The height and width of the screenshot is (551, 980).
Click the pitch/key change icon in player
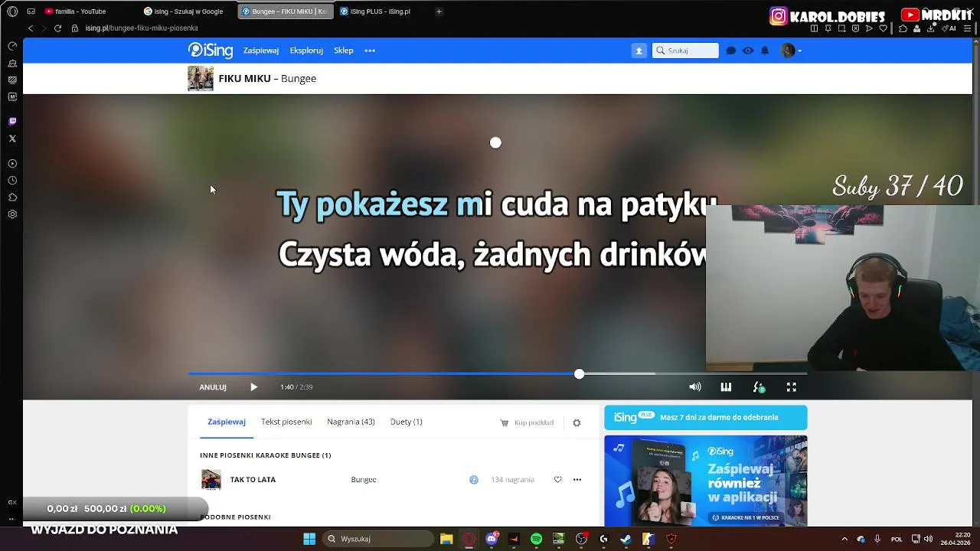tap(758, 387)
